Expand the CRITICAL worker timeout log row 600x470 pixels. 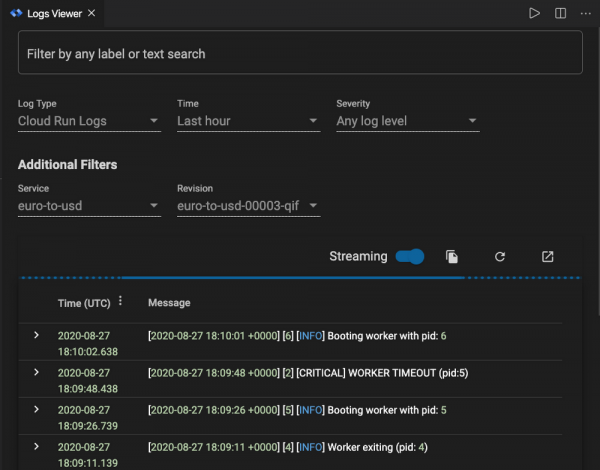(36, 372)
